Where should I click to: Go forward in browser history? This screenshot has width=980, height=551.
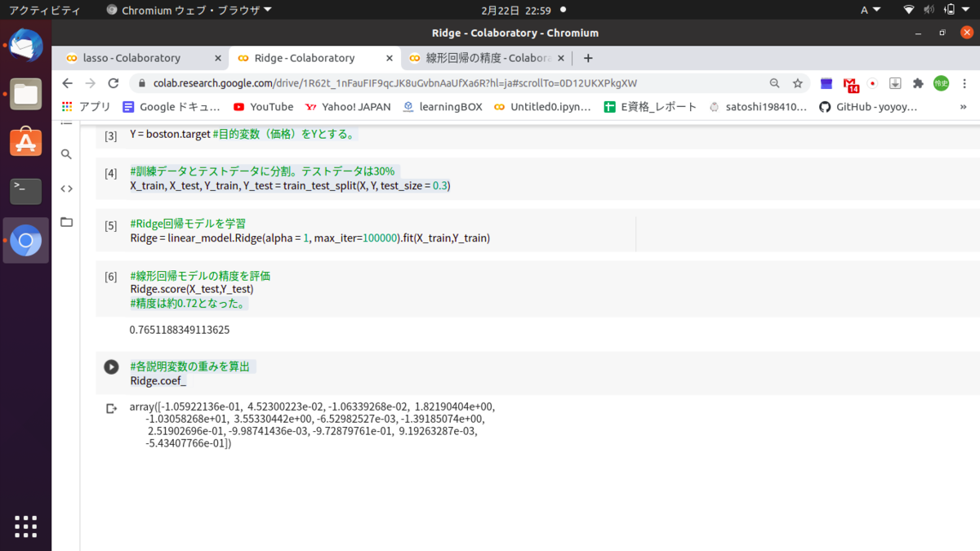(90, 83)
